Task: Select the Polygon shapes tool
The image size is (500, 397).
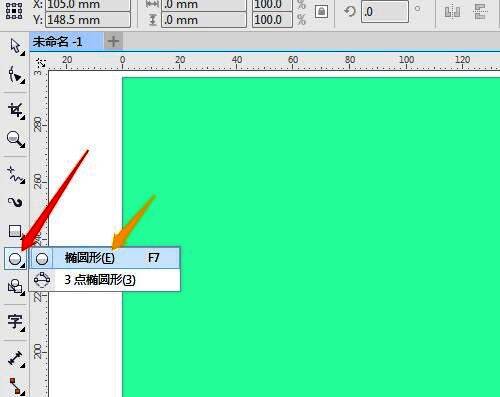Action: pyautogui.click(x=15, y=286)
